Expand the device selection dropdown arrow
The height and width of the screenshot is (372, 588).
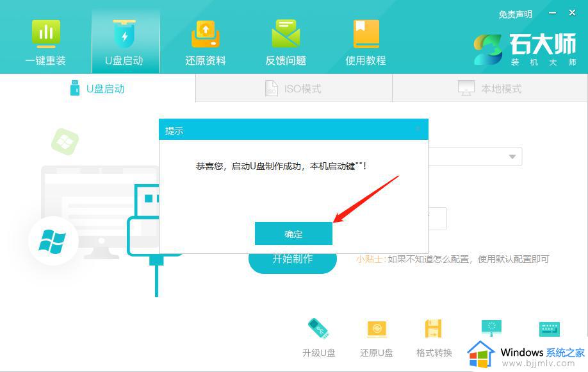(512, 156)
